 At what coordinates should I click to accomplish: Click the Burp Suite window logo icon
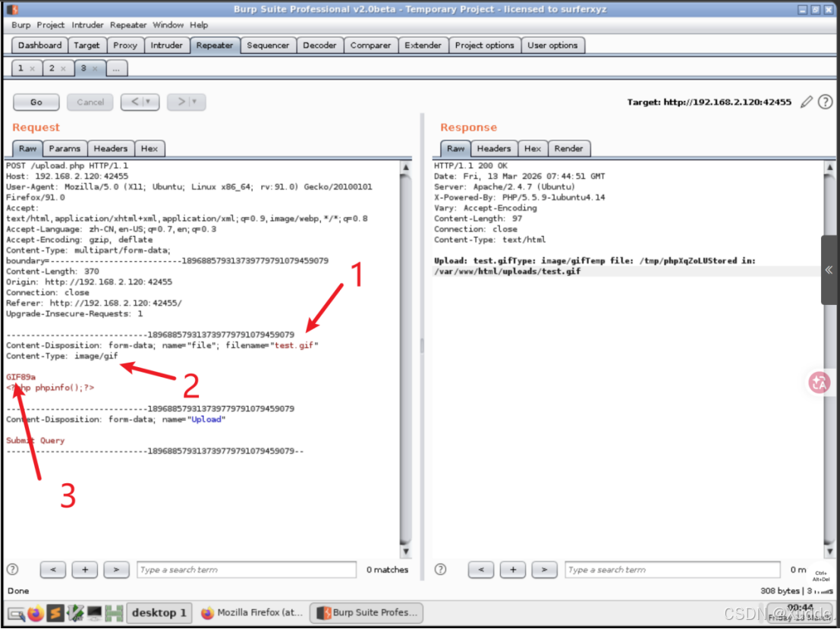pos(12,9)
